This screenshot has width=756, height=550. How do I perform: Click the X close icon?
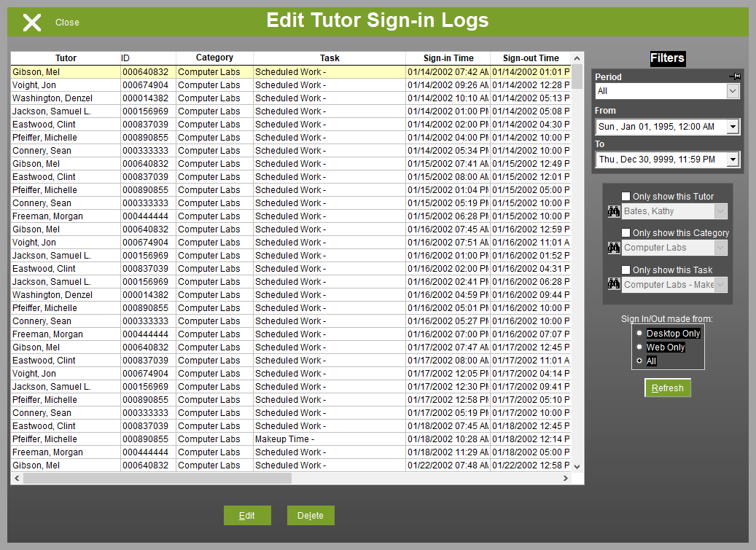pos(32,23)
